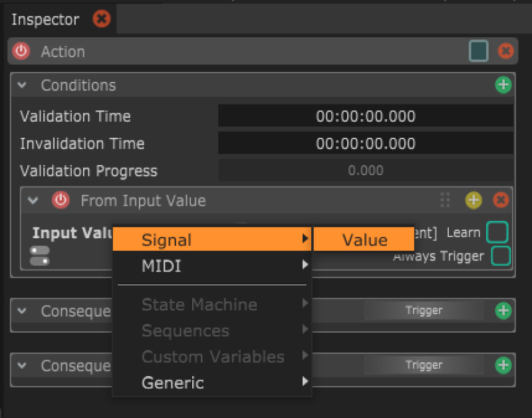This screenshot has width=532, height=418.
Task: Close the Inspector tab with red X
Action: (x=101, y=19)
